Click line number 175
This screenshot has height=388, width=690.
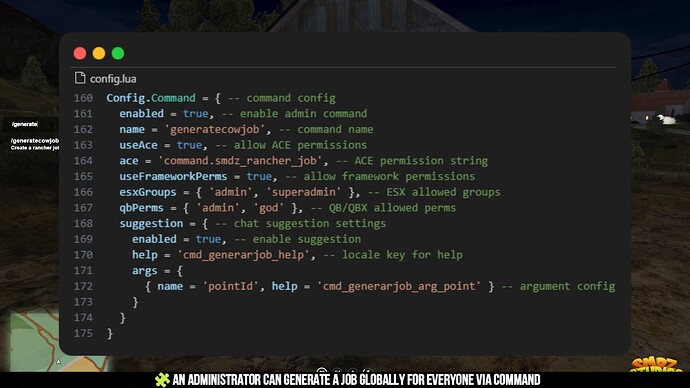(83, 333)
